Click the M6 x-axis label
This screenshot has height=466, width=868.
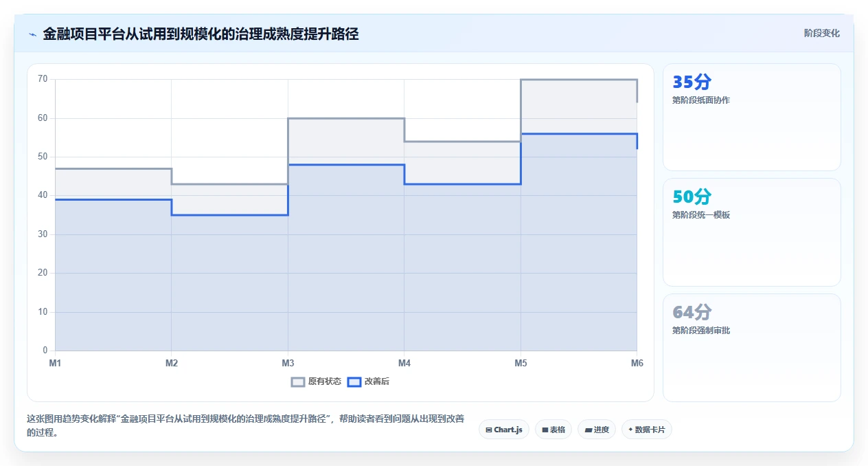point(637,363)
